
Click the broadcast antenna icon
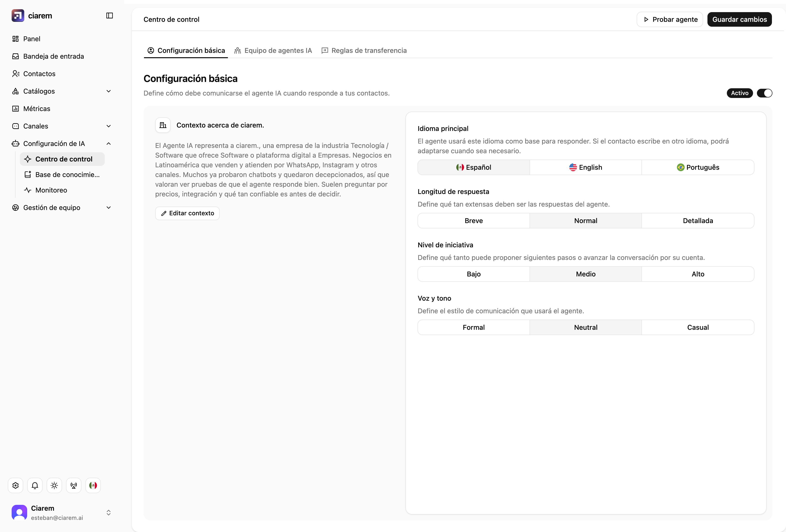pyautogui.click(x=74, y=485)
